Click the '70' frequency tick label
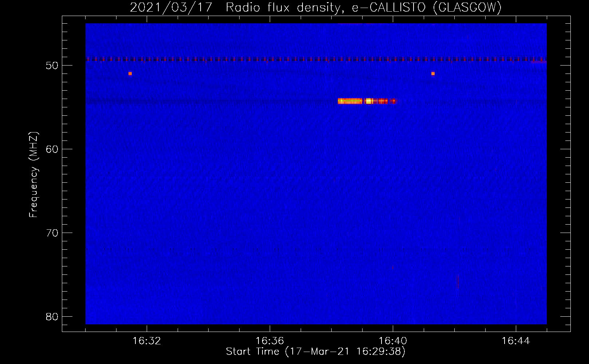This screenshot has height=364, width=589. 52,233
